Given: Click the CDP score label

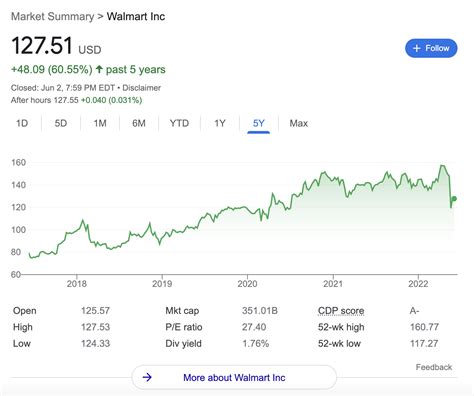Looking at the screenshot, I should [341, 311].
